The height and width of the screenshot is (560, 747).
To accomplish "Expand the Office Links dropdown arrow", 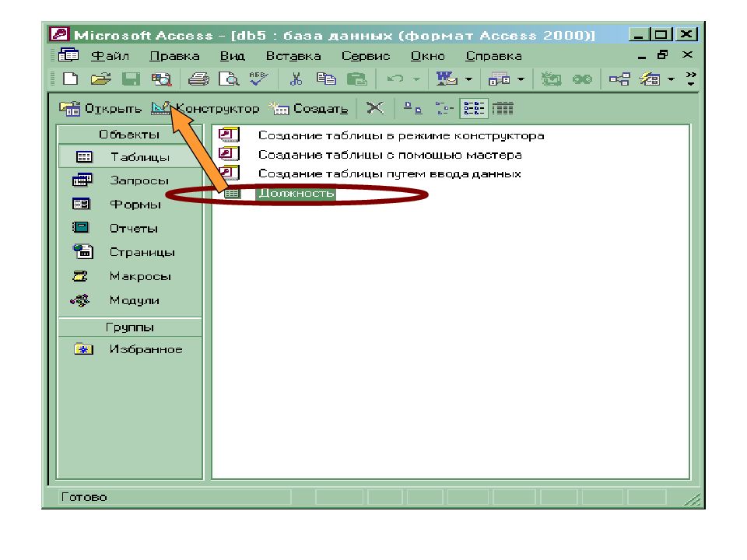I will pyautogui.click(x=468, y=79).
